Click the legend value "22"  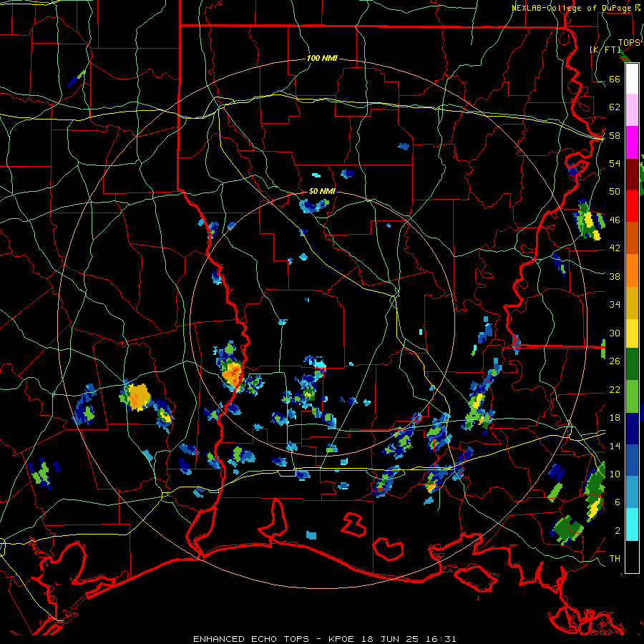coord(615,389)
